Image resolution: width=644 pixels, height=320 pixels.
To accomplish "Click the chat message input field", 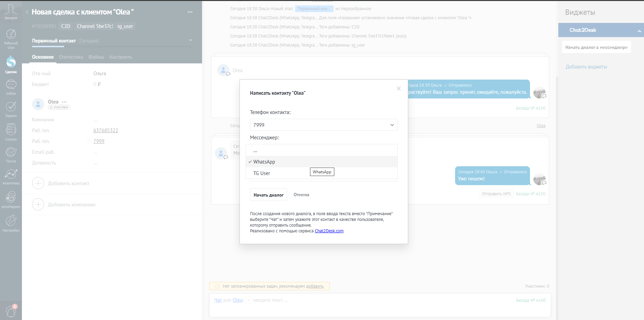I will pos(371,300).
